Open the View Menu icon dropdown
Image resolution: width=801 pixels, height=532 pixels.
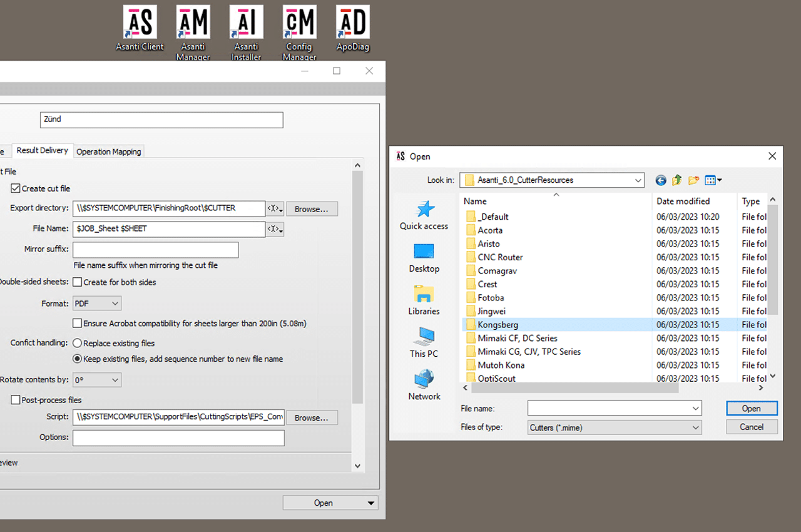coord(713,180)
